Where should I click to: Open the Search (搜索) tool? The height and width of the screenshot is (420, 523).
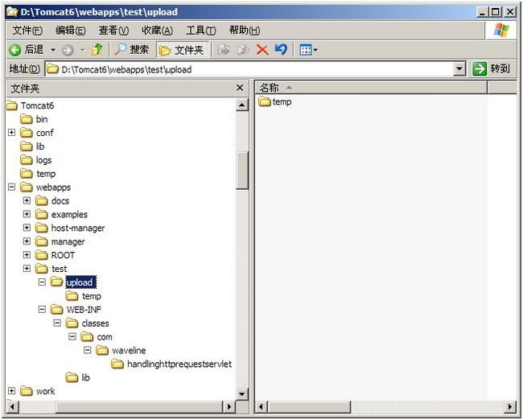click(x=131, y=50)
